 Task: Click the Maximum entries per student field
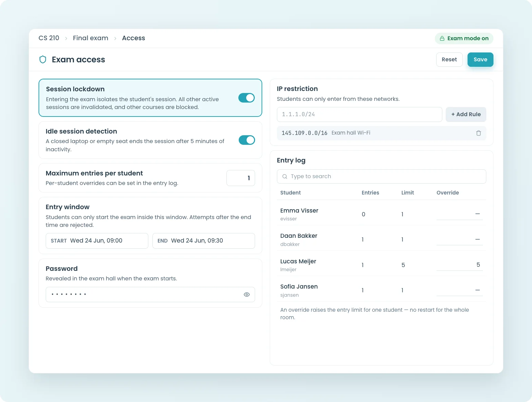point(241,178)
